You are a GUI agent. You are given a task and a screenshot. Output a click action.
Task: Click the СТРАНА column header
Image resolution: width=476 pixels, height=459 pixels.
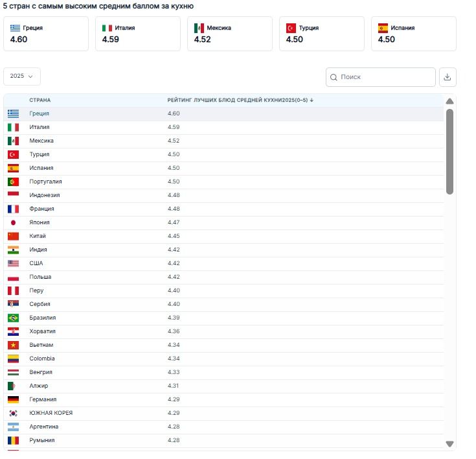40,100
